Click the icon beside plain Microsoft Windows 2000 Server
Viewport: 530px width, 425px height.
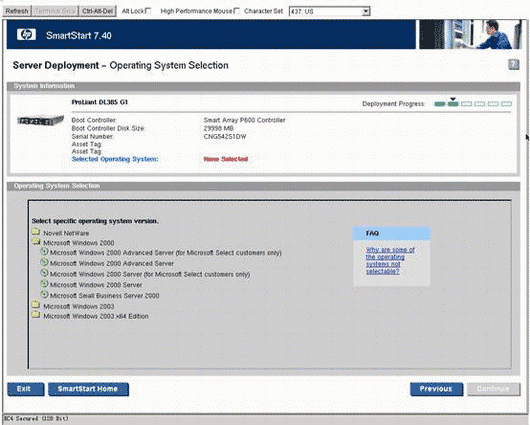pyautogui.click(x=44, y=284)
